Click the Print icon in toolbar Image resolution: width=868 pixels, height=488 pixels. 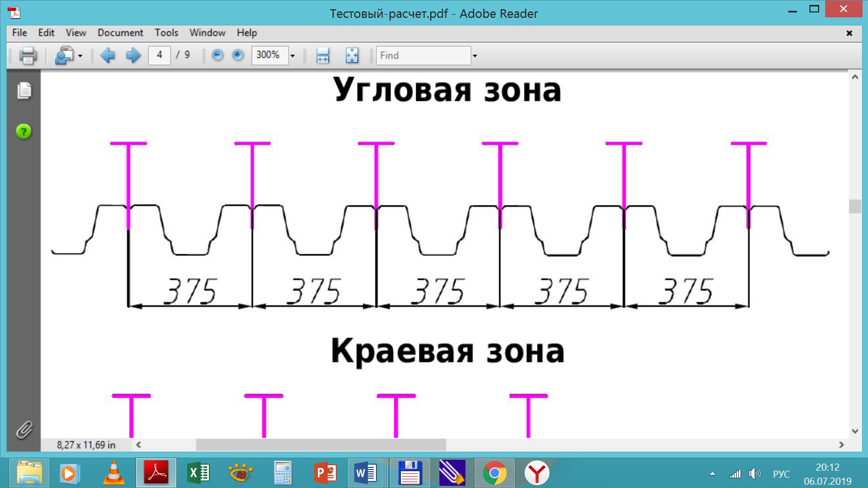coord(28,55)
